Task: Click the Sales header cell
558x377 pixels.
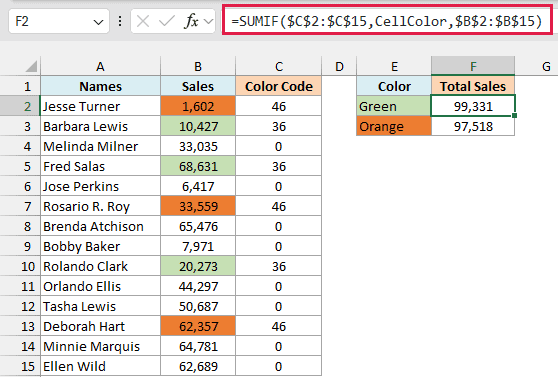Action: point(198,86)
